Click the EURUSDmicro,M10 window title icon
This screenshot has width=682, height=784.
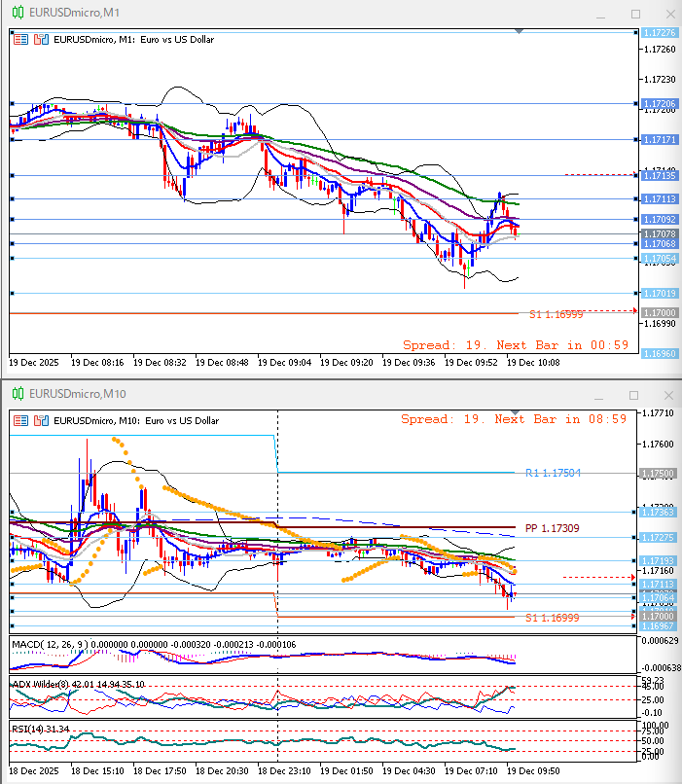pos(18,394)
